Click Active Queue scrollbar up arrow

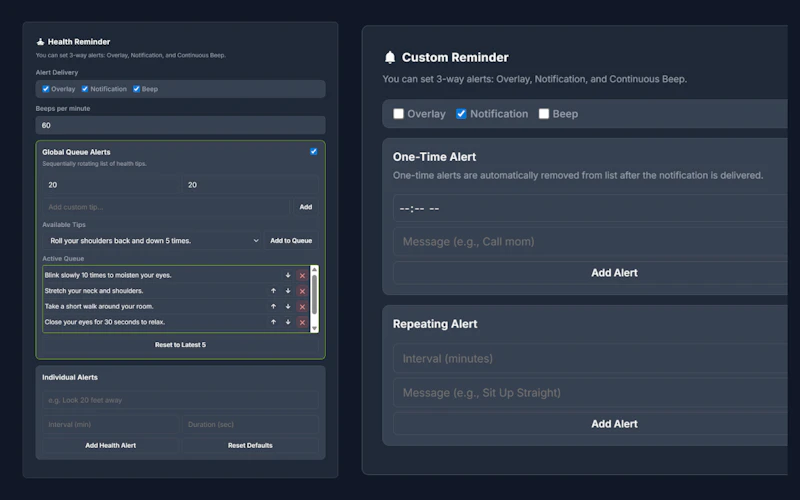[x=314, y=269]
